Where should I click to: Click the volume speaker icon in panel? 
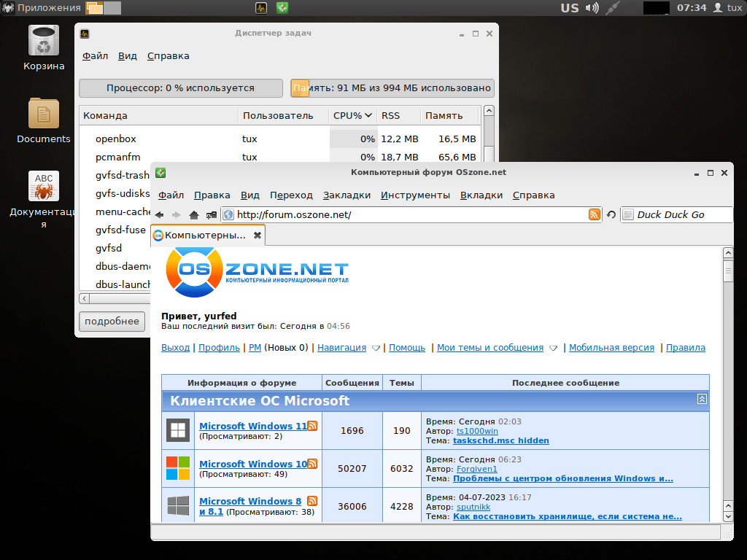pyautogui.click(x=592, y=7)
